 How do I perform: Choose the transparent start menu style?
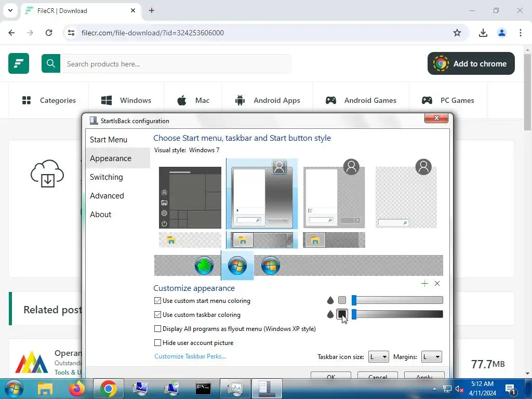[406, 193]
